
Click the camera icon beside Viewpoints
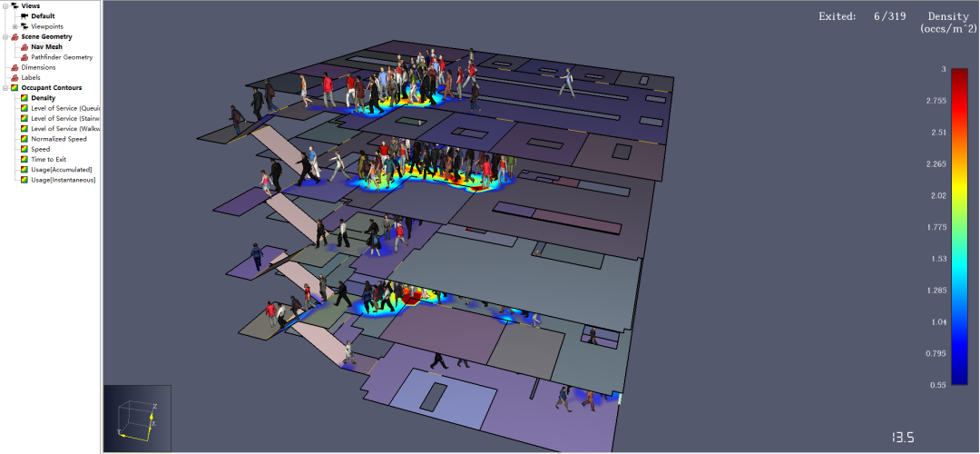coord(24,26)
